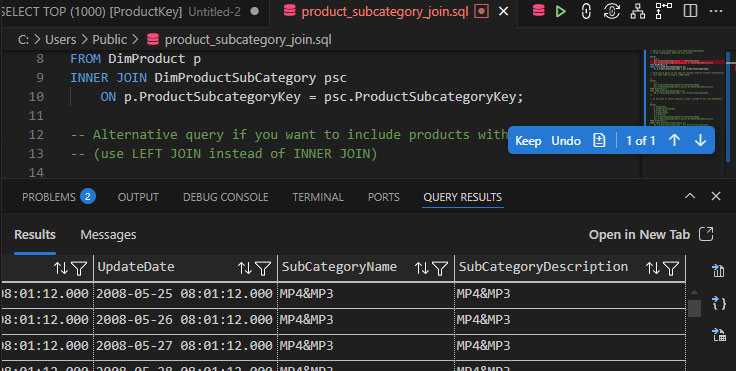Filter the SubCategoryDescription column
This screenshot has height=371, width=736.
pos(671,268)
